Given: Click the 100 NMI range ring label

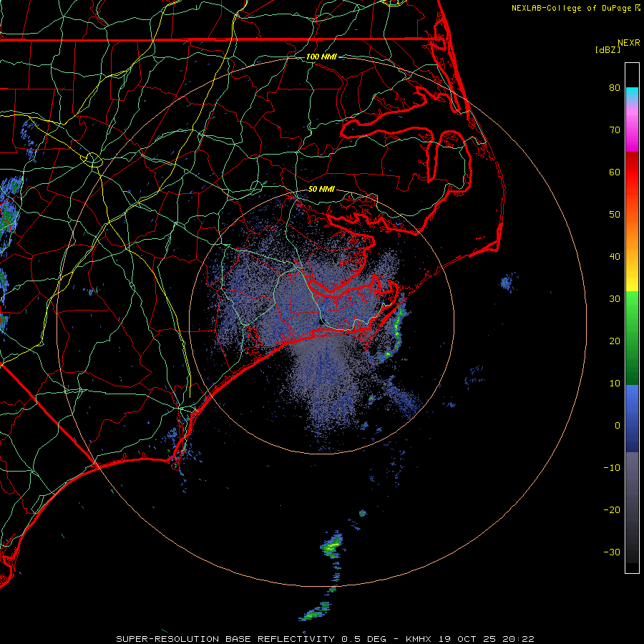Looking at the screenshot, I should [x=321, y=57].
